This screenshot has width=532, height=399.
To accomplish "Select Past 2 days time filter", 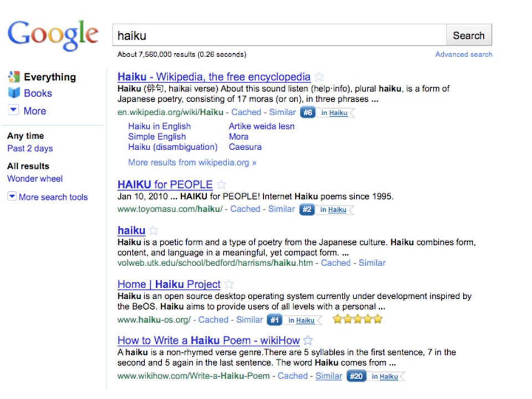I will 30,149.
